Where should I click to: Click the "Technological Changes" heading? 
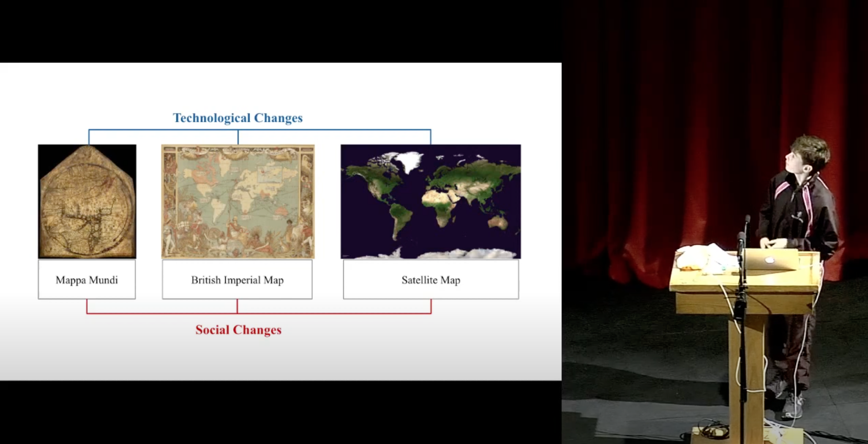[238, 118]
